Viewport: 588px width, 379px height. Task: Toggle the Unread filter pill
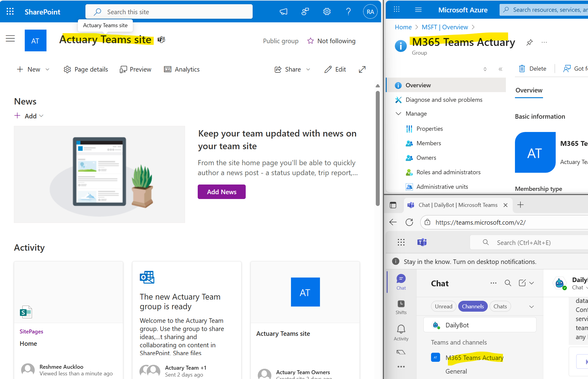443,307
